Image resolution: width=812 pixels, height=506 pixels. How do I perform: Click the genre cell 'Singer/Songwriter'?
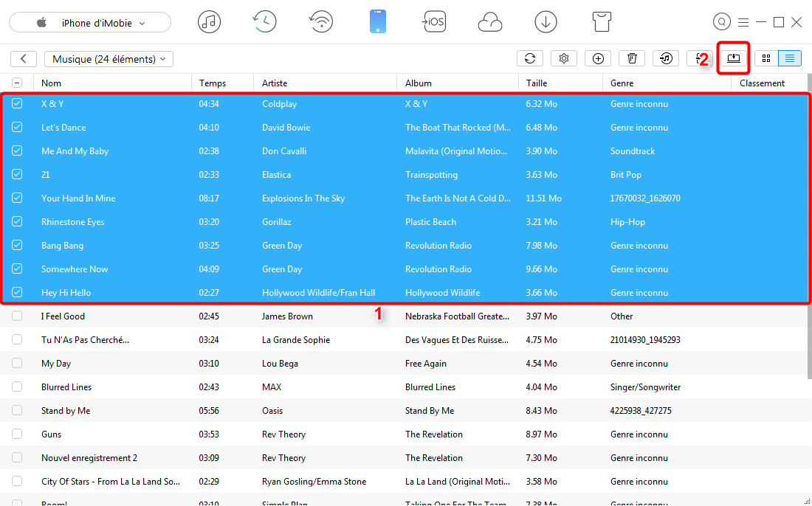[x=646, y=387]
